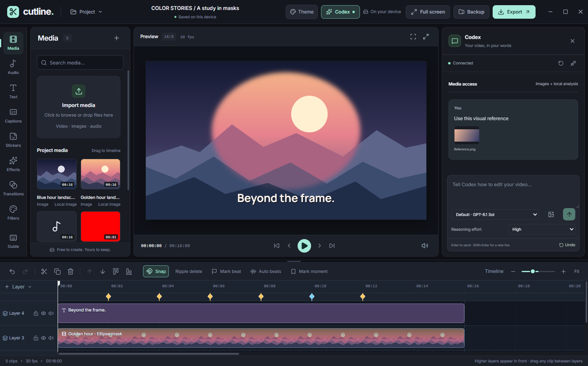Open the Effects panel
The height and width of the screenshot is (366, 588).
point(13,164)
